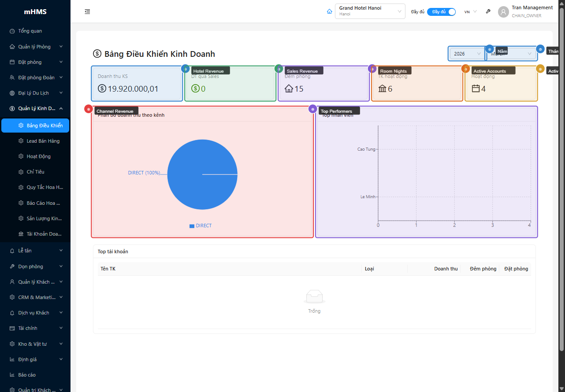The height and width of the screenshot is (392, 565).
Task: Click the wrench tool icon in header
Action: tap(488, 11)
